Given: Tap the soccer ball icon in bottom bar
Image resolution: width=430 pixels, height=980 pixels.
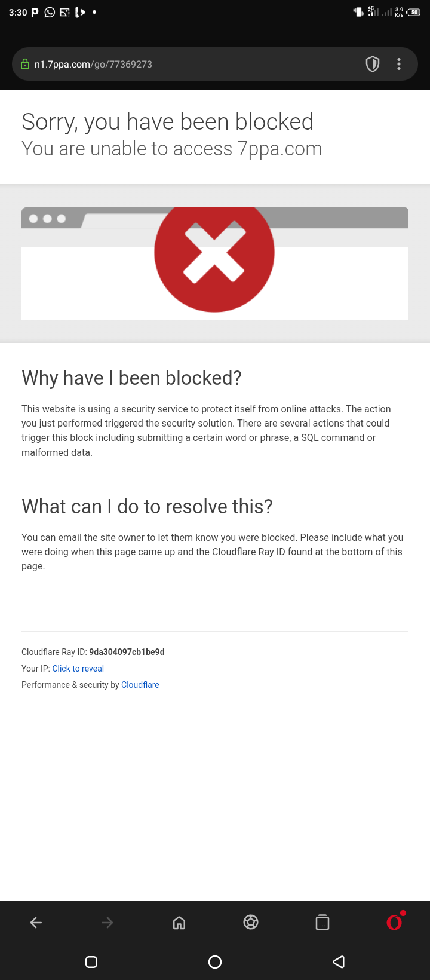Looking at the screenshot, I should [x=251, y=923].
